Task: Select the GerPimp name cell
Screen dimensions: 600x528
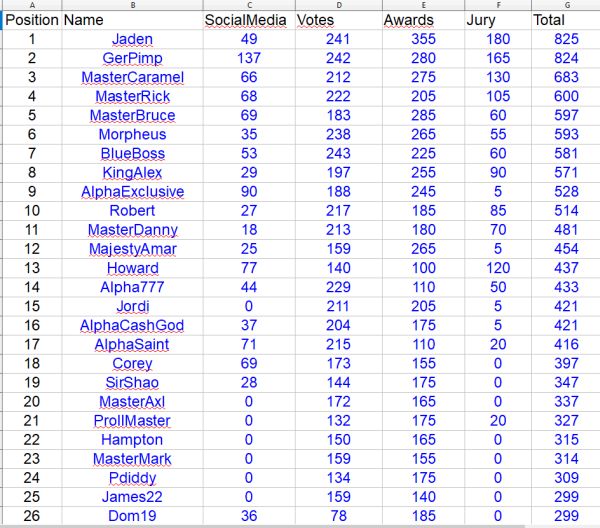Action: pyautogui.click(x=132, y=58)
